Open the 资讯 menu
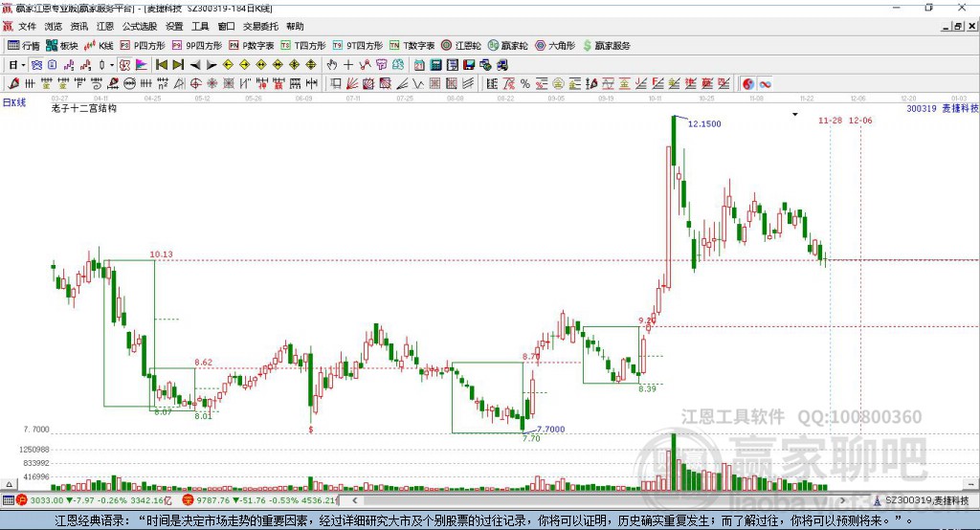Screen dimensions: 980x530 [78, 26]
